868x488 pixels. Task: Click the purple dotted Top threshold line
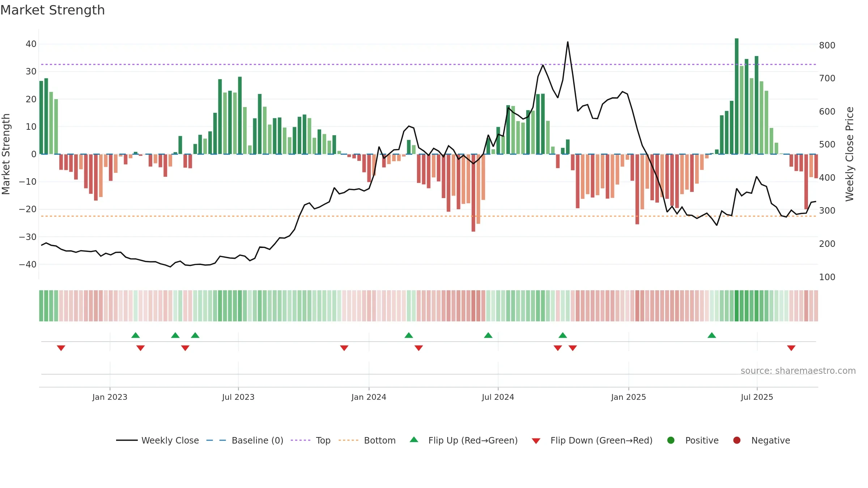(429, 64)
